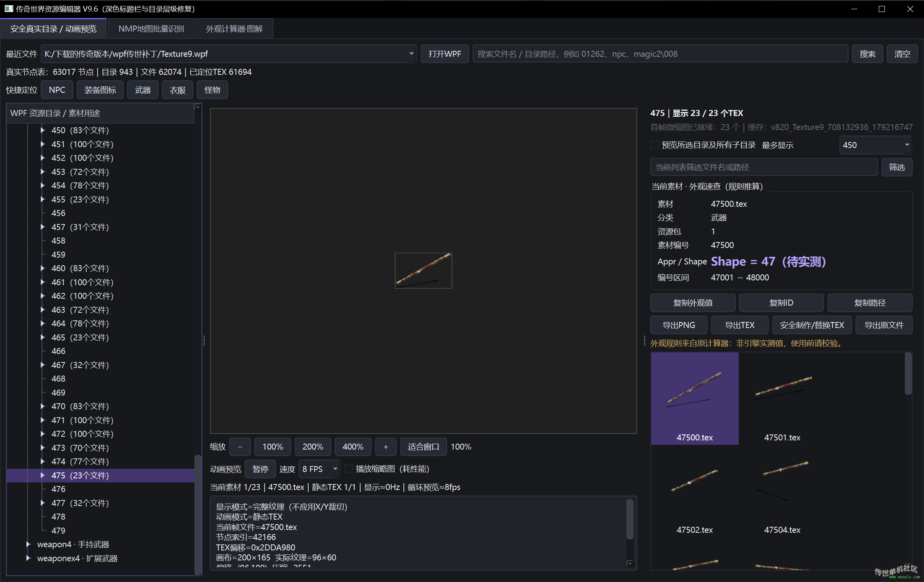Jump to 衣服 quick locate

(178, 90)
